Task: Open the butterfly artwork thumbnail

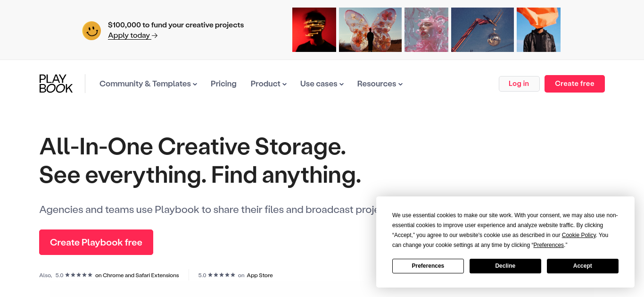Action: (370, 30)
